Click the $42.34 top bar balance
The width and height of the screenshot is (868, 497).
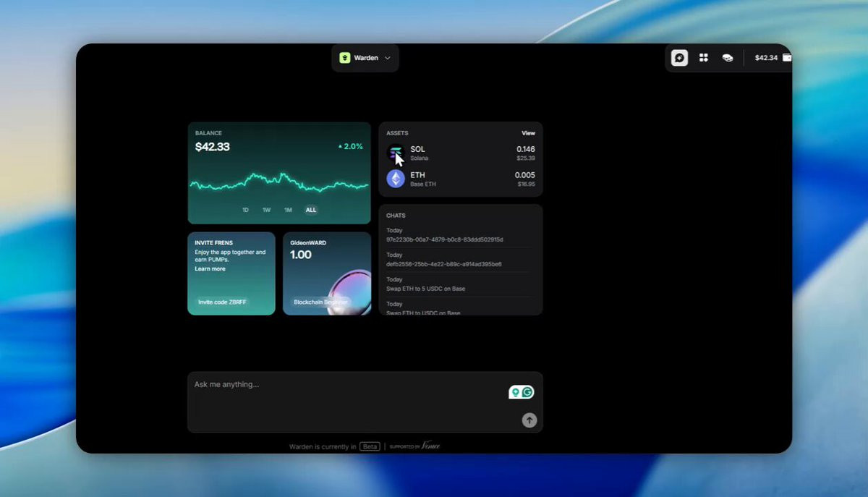[766, 58]
